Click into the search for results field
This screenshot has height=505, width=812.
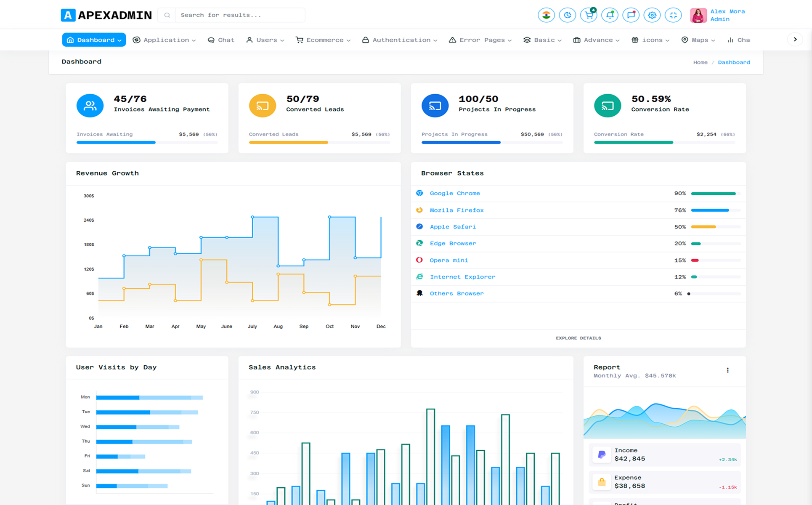(240, 15)
